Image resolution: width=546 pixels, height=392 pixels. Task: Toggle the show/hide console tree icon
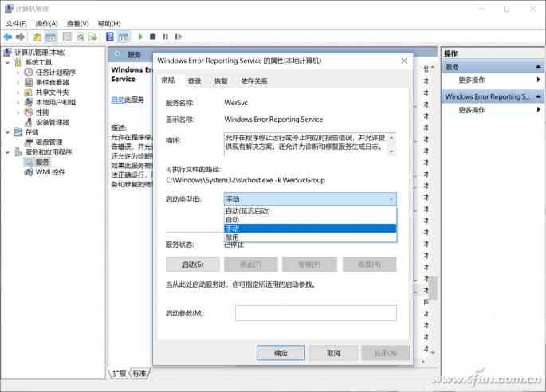(x=51, y=37)
